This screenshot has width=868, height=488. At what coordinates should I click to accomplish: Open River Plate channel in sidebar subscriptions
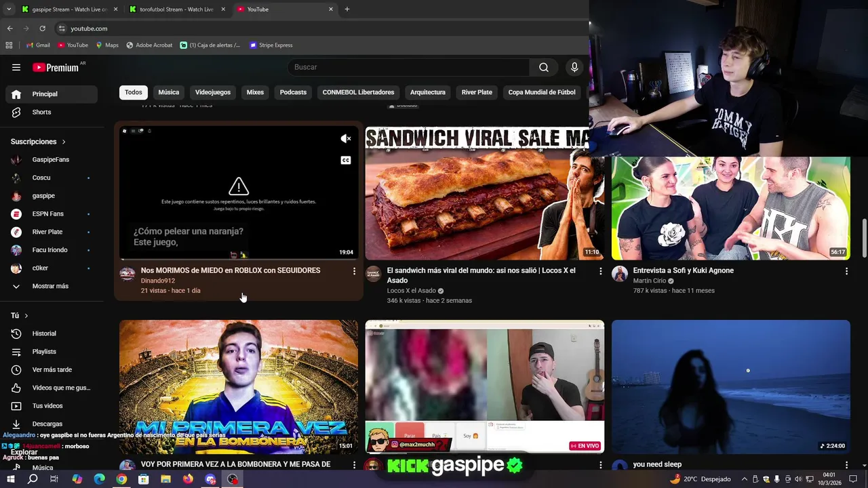click(52, 232)
